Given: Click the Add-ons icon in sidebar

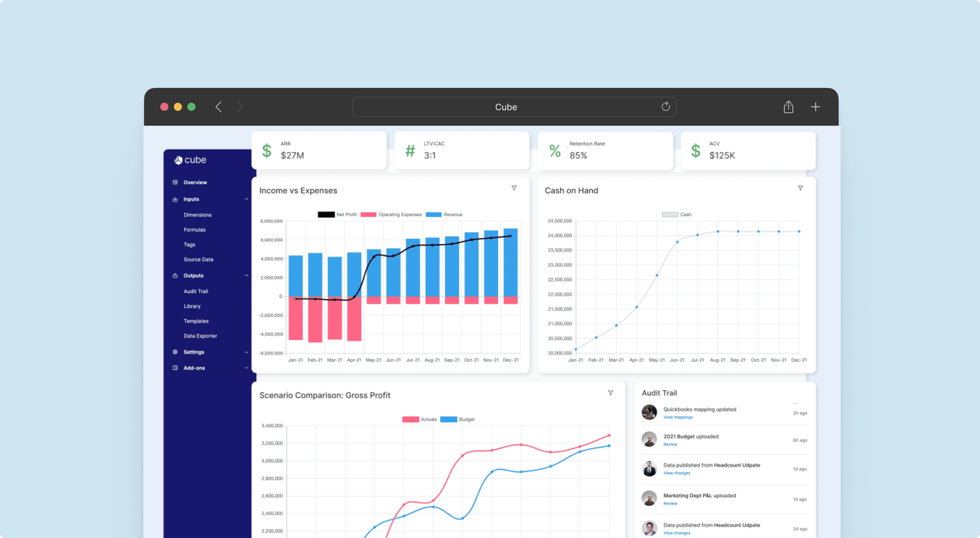Looking at the screenshot, I should click(x=173, y=368).
